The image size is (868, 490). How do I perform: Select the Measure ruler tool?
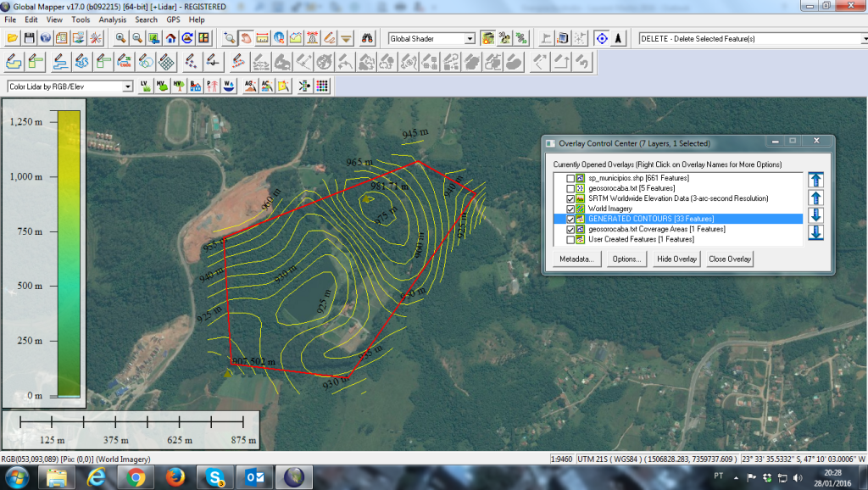[262, 38]
